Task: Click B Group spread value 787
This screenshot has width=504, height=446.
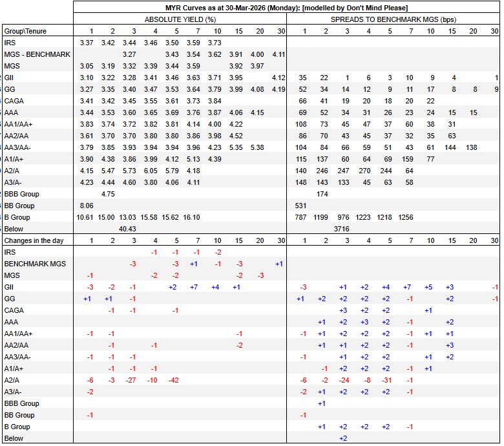Action: (x=300, y=217)
